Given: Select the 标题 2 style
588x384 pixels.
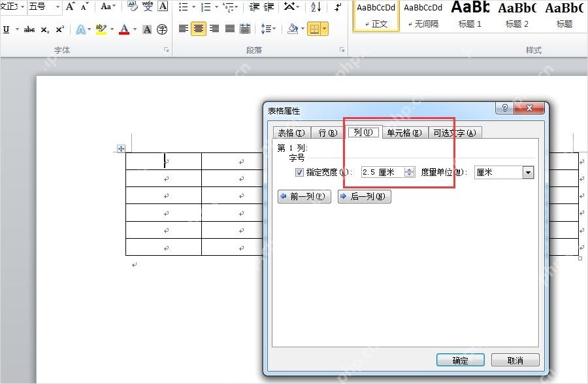Looking at the screenshot, I should tap(517, 16).
